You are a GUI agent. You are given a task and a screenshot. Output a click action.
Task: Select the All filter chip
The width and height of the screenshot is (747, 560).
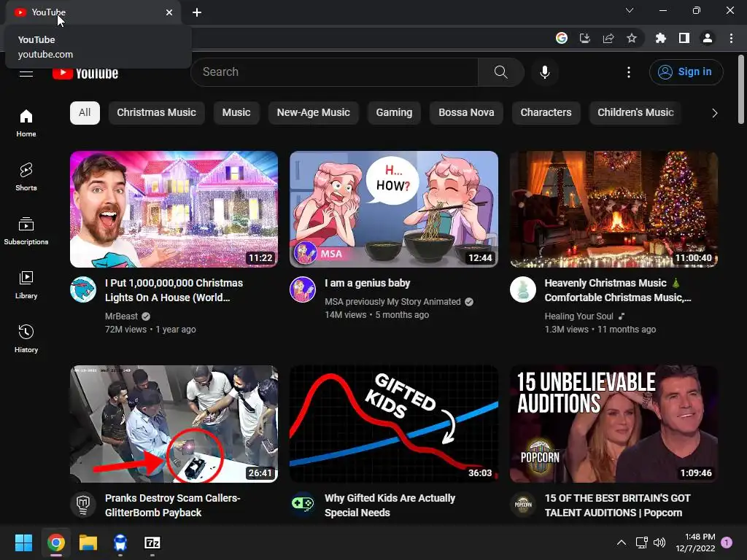pos(85,113)
